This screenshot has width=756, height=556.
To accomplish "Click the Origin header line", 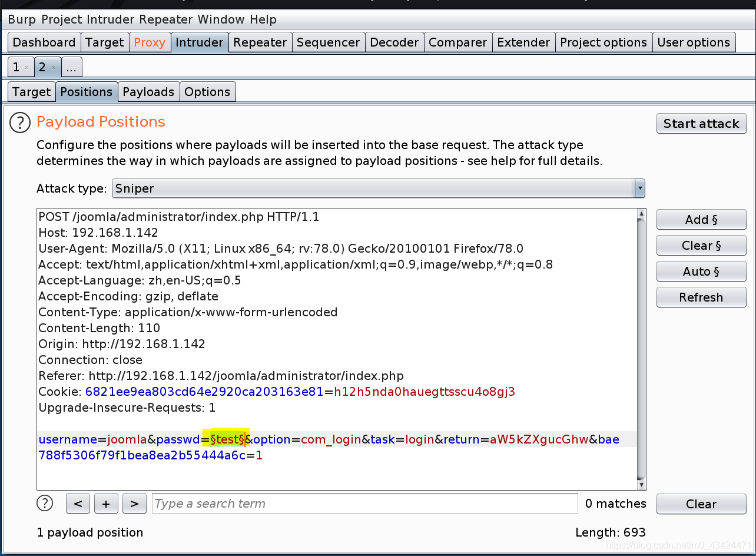I will pos(122,344).
